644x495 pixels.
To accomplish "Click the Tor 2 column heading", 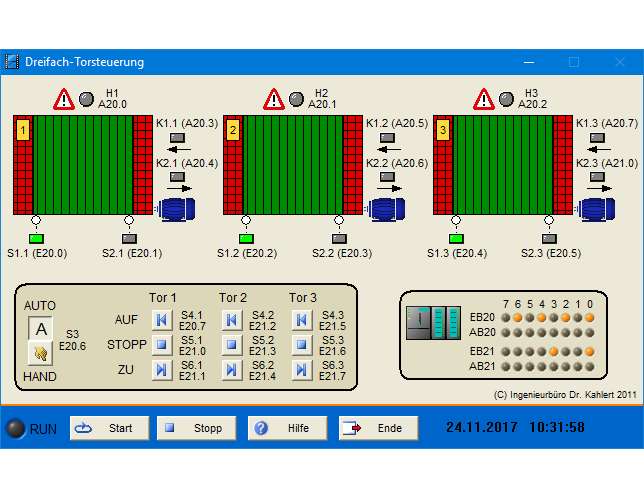I will pos(233,297).
